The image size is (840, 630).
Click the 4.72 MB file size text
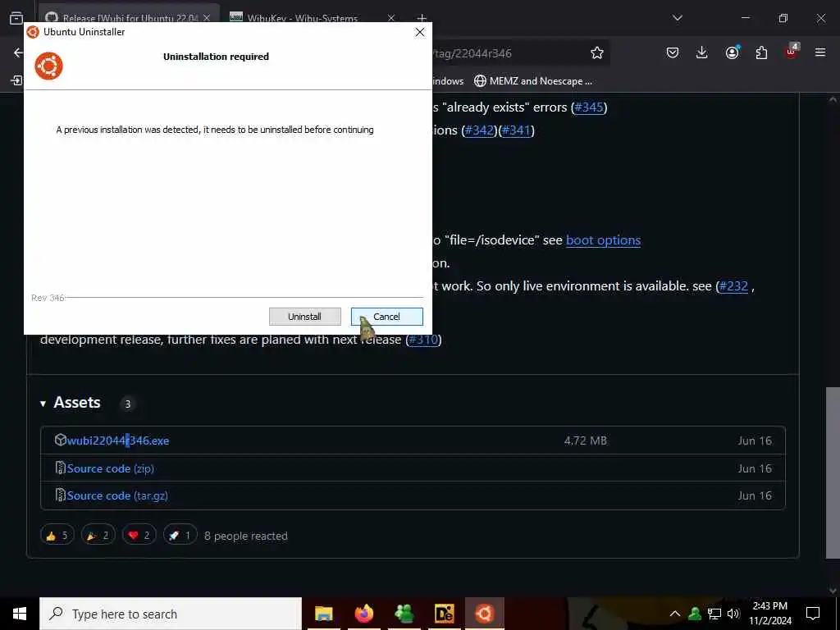586,441
